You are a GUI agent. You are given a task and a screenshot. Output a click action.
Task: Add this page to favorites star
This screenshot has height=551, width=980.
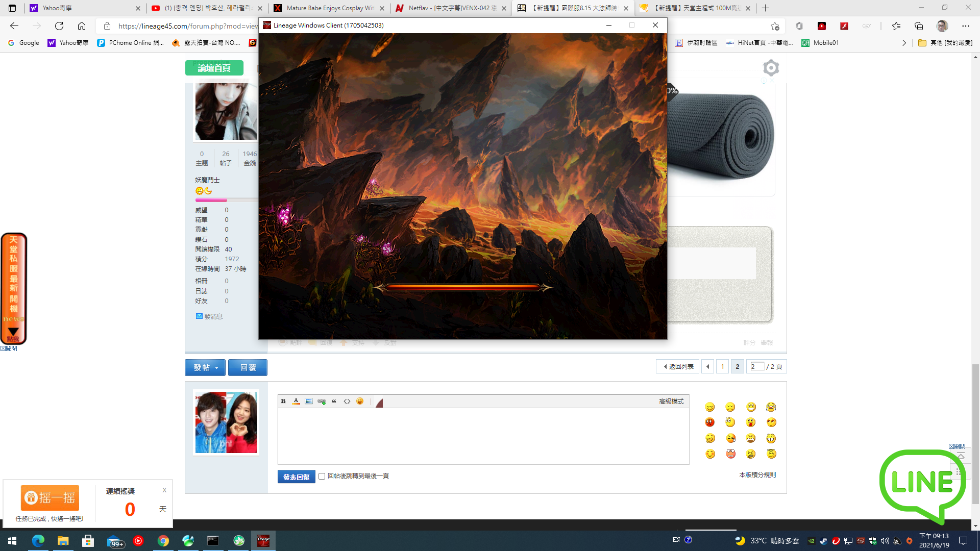775,26
